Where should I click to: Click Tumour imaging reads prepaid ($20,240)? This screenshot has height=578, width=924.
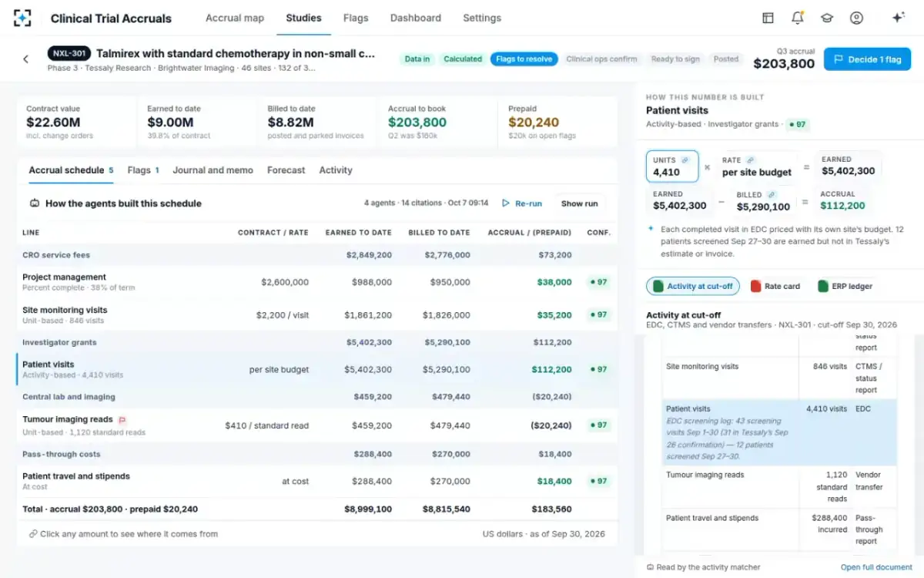point(551,425)
